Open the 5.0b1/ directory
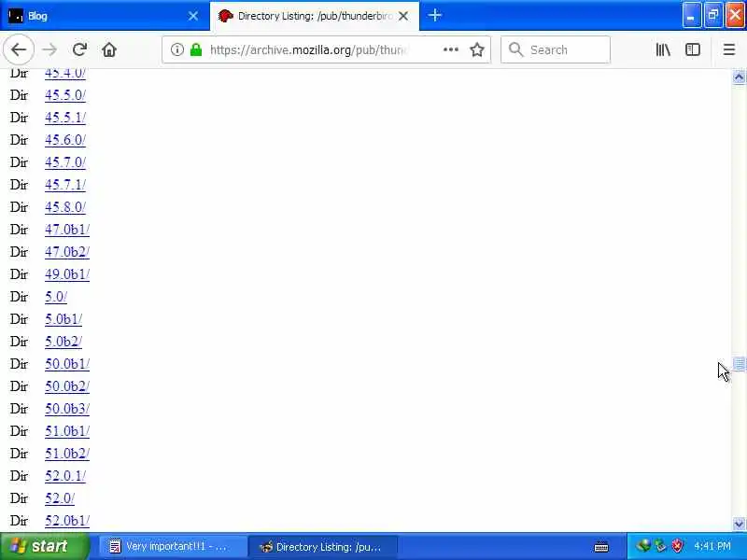 pos(63,318)
